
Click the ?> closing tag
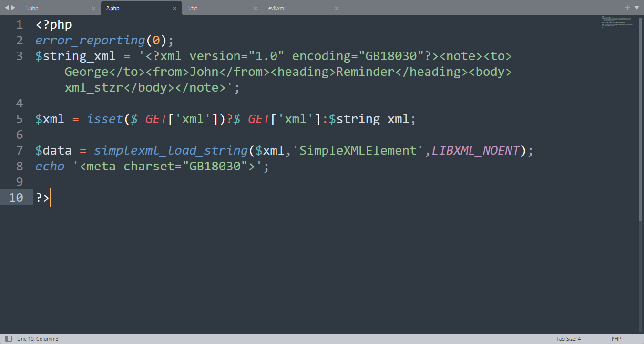(42, 198)
